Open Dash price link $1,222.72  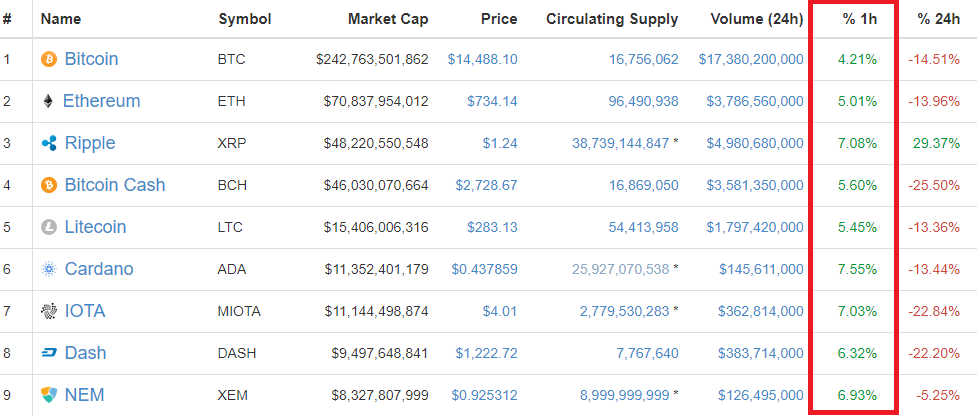486,354
